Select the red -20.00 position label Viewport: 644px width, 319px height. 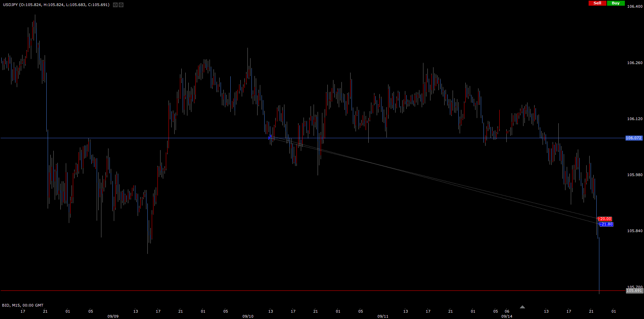(605, 219)
